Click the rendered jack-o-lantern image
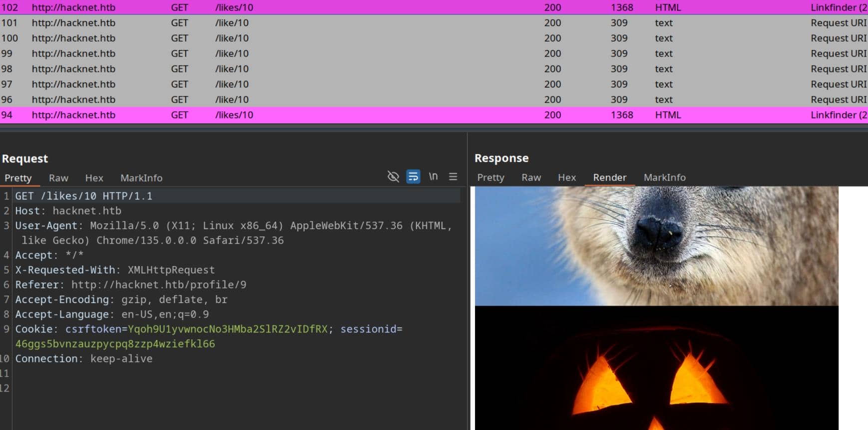This screenshot has width=868, height=430. click(x=656, y=368)
